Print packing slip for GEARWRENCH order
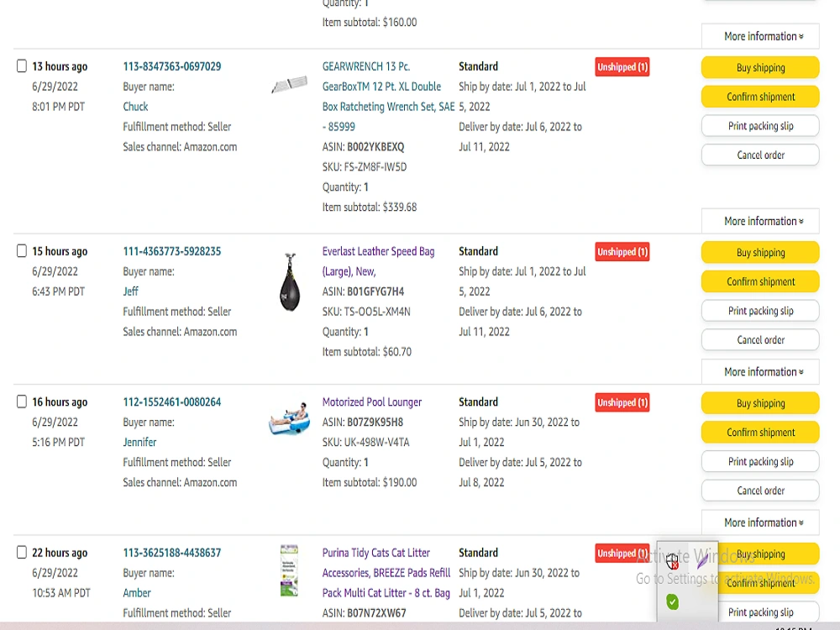This screenshot has height=630, width=840. point(760,126)
